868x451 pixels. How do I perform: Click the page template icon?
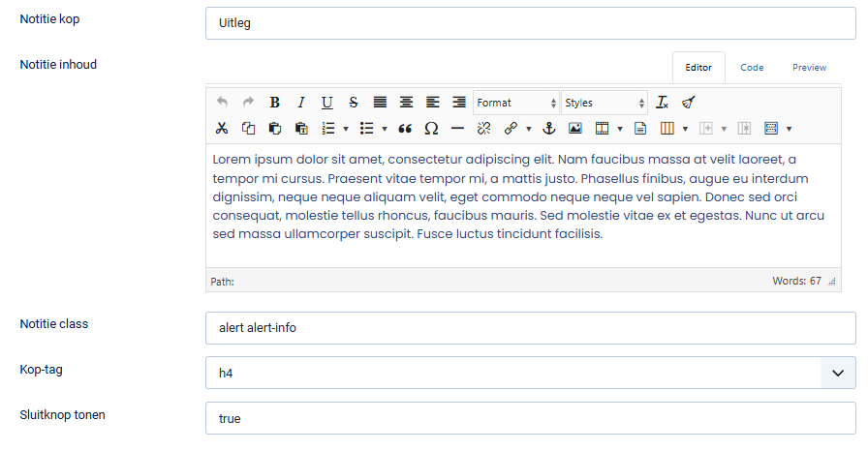click(x=640, y=128)
